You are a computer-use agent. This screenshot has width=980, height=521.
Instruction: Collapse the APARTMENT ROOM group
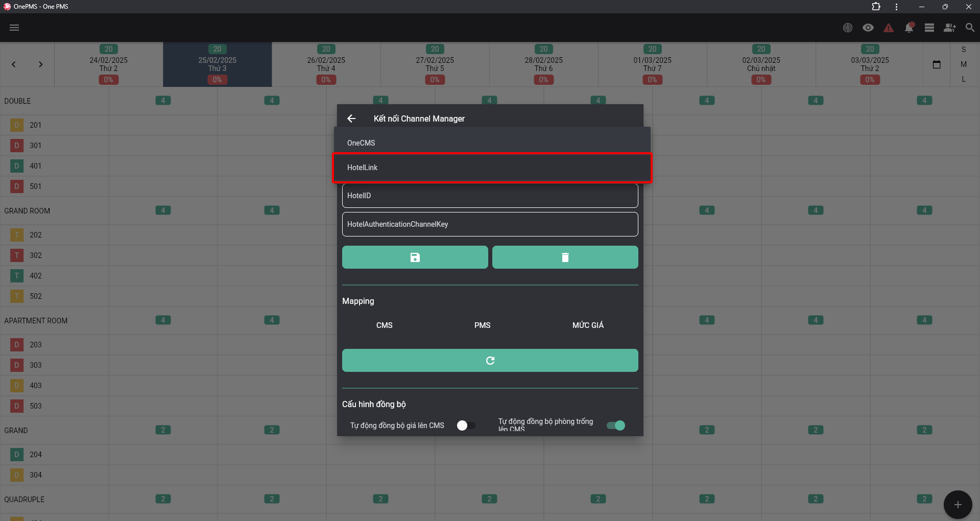click(36, 321)
